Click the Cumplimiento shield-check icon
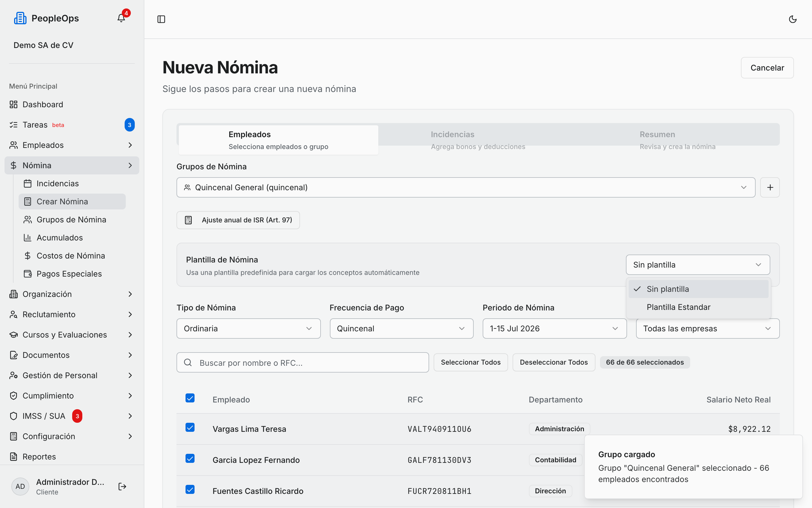This screenshot has width=812, height=508. point(14,396)
